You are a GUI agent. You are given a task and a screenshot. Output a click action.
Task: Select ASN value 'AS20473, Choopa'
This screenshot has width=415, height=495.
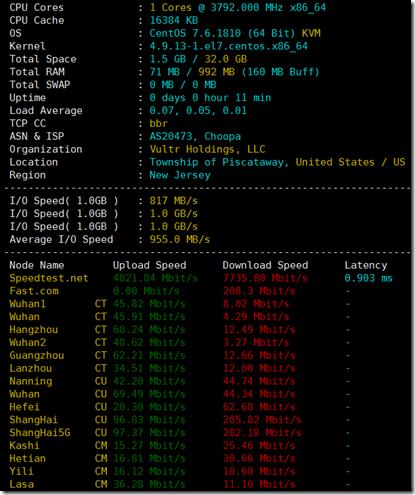195,136
